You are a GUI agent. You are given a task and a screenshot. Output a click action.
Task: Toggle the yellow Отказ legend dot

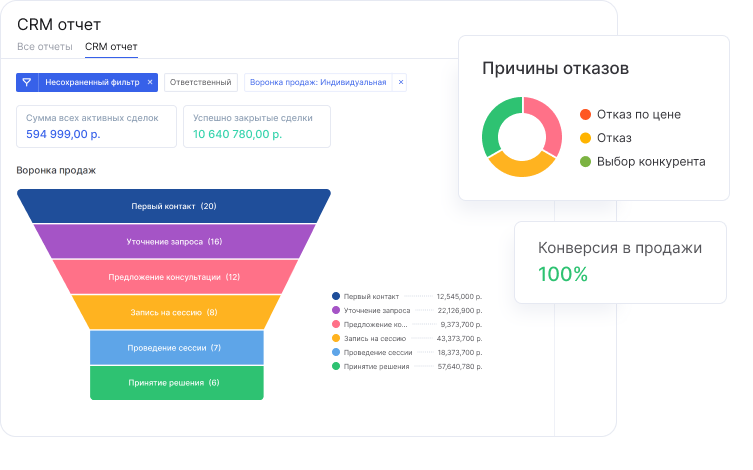pyautogui.click(x=585, y=138)
